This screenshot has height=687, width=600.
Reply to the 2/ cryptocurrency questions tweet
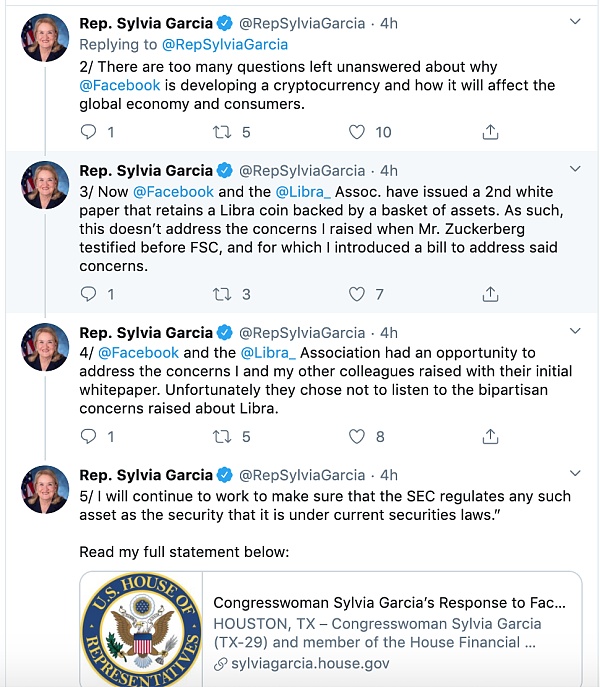pos(88,131)
